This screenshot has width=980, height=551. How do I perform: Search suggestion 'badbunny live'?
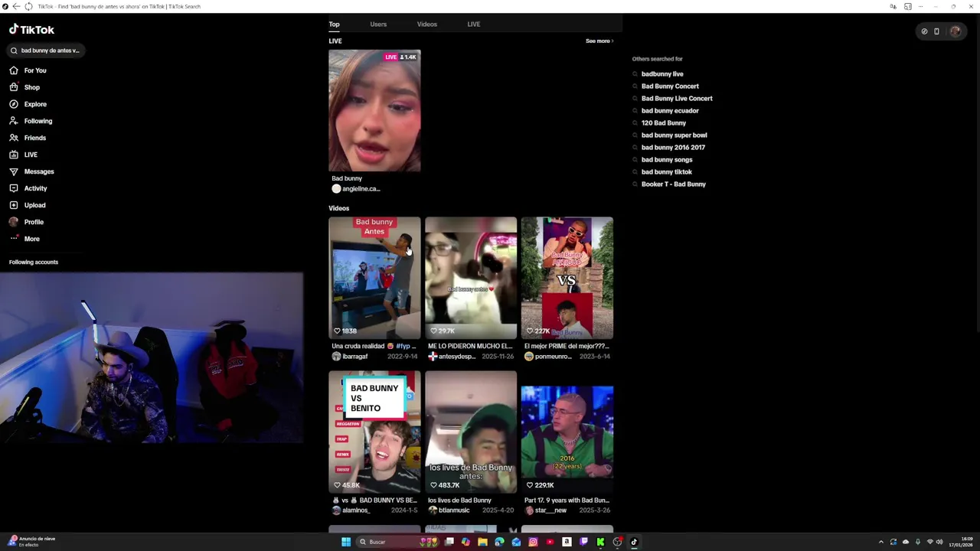[x=662, y=74]
